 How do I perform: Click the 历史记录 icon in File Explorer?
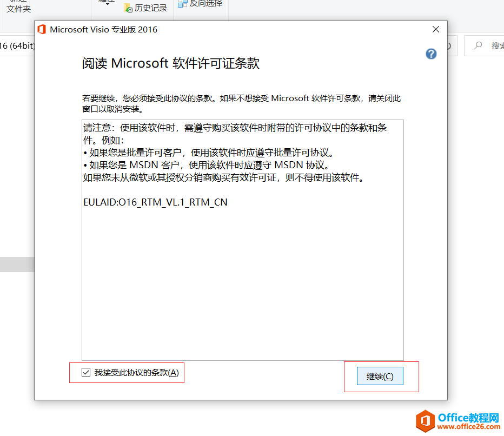click(128, 8)
